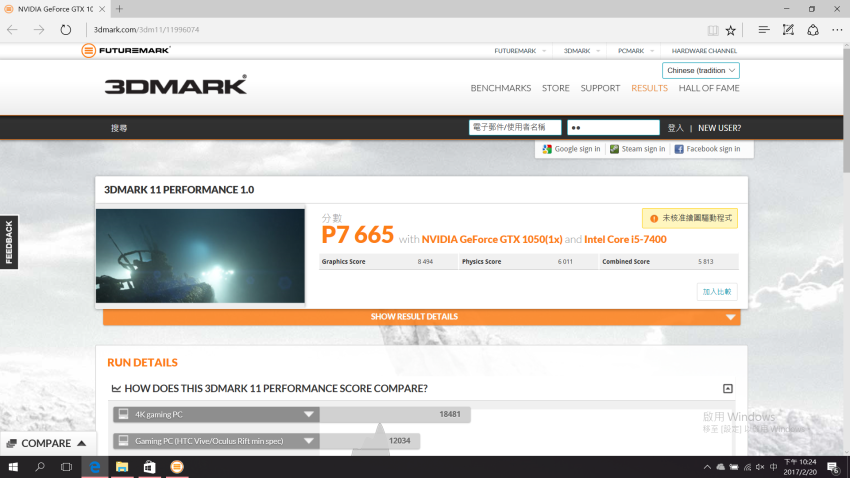
Task: Click NEW USER? link
Action: pos(719,128)
